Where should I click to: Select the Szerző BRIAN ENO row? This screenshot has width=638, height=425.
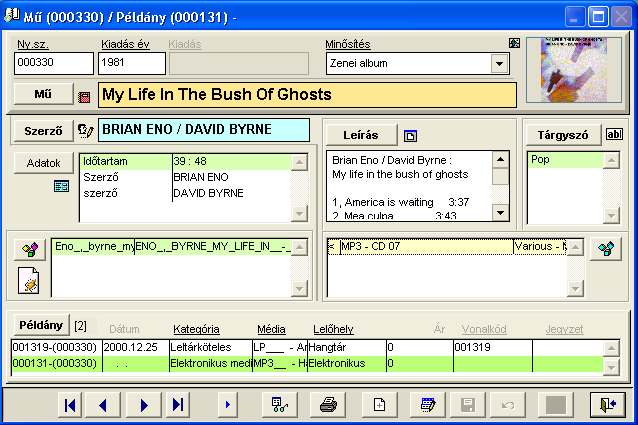(x=185, y=177)
